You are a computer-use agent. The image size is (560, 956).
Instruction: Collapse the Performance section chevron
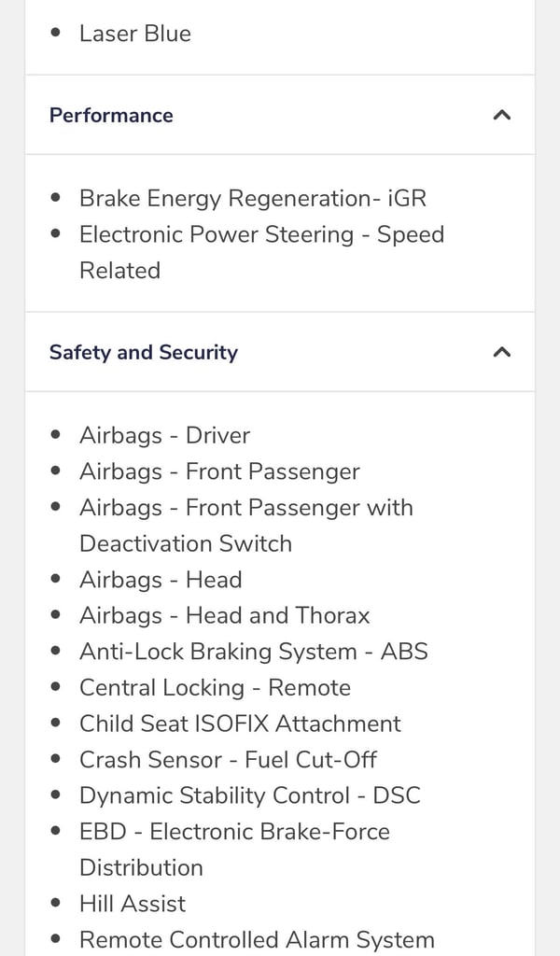tap(501, 115)
